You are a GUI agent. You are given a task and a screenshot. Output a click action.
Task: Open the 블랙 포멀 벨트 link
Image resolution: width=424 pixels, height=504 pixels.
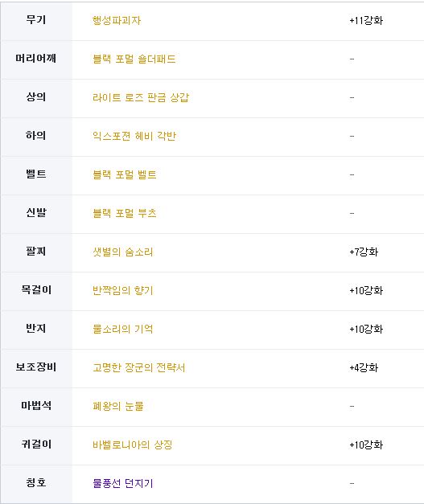[x=125, y=175]
